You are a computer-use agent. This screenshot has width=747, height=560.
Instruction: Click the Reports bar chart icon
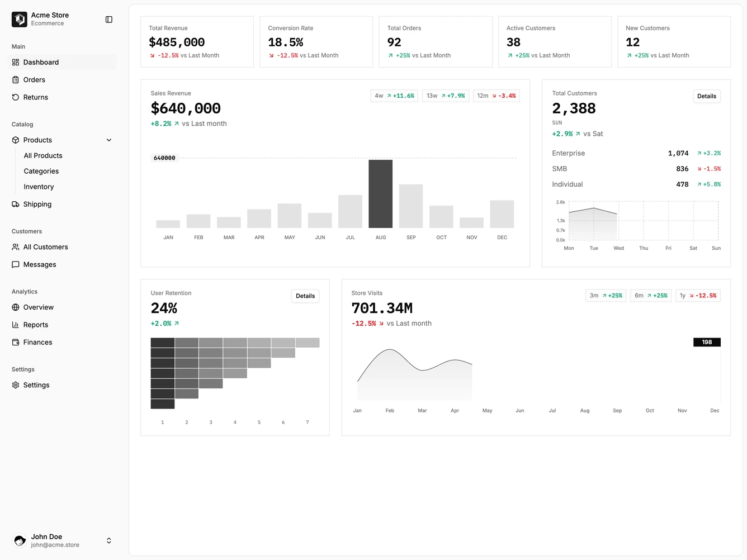coord(16,325)
